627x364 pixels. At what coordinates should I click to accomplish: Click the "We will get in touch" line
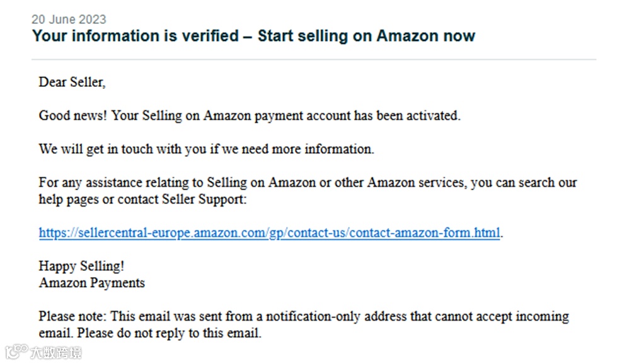(206, 149)
